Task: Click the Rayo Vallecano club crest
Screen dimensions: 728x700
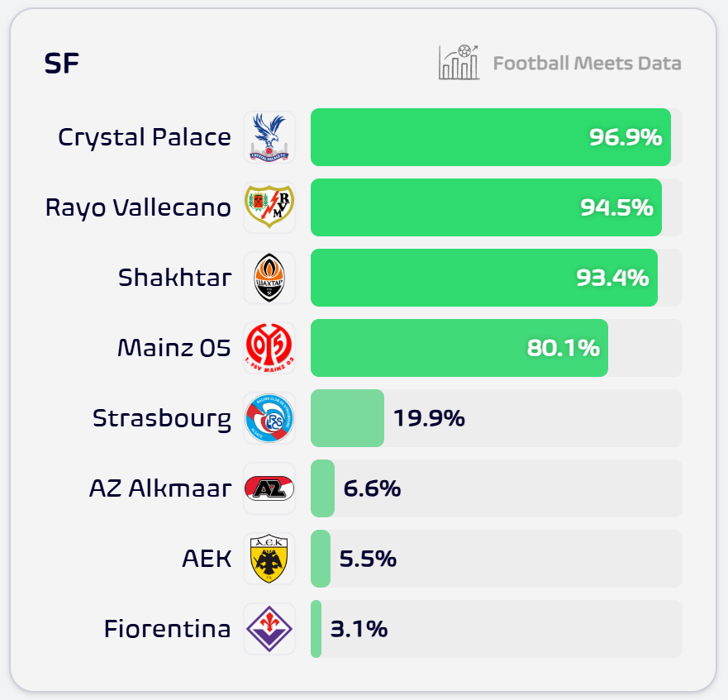Action: click(269, 207)
